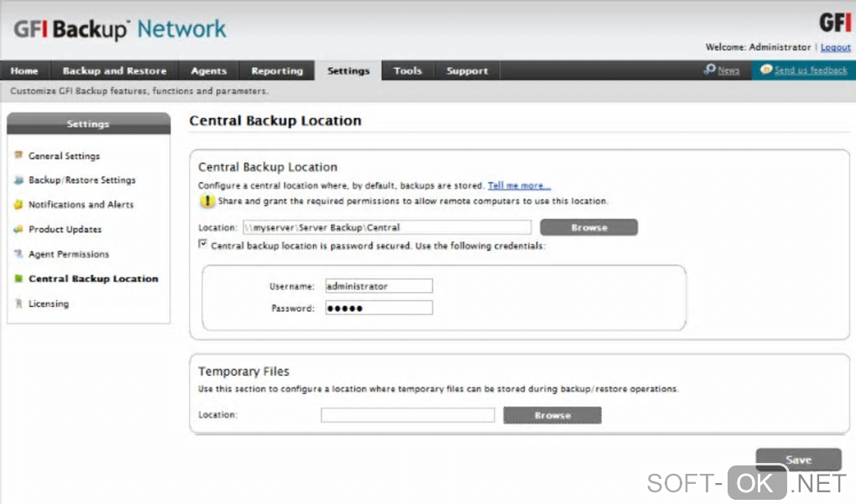Open the Tools tab
This screenshot has height=504, width=856.
coord(408,70)
